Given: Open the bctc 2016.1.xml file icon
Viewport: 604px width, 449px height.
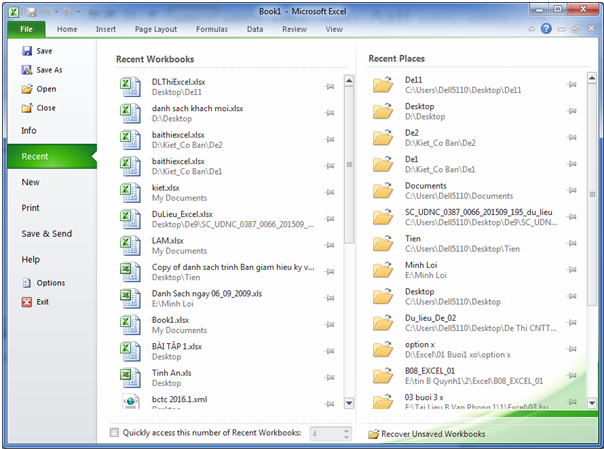Looking at the screenshot, I should [x=131, y=401].
